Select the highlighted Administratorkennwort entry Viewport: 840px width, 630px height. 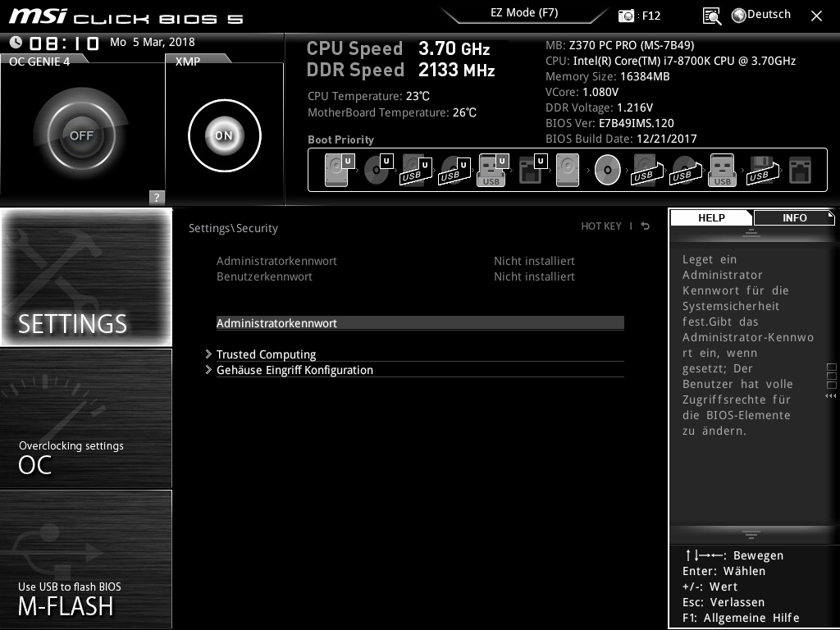(420, 323)
